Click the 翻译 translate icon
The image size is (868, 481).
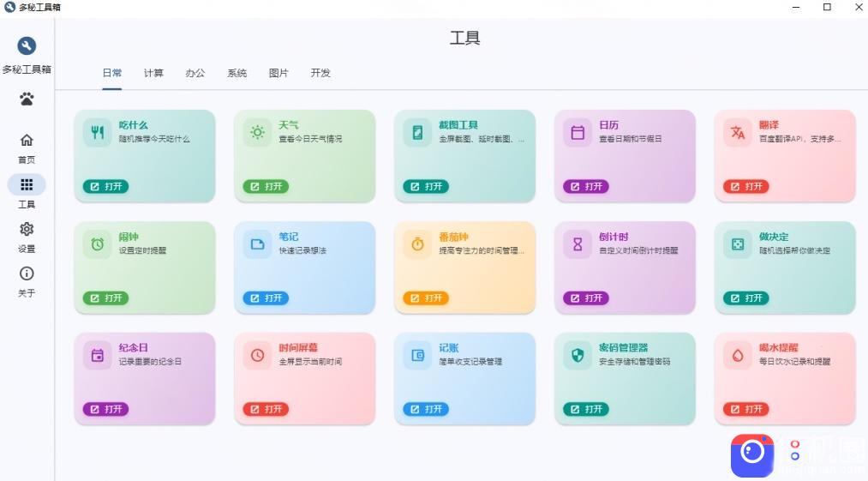click(x=738, y=132)
